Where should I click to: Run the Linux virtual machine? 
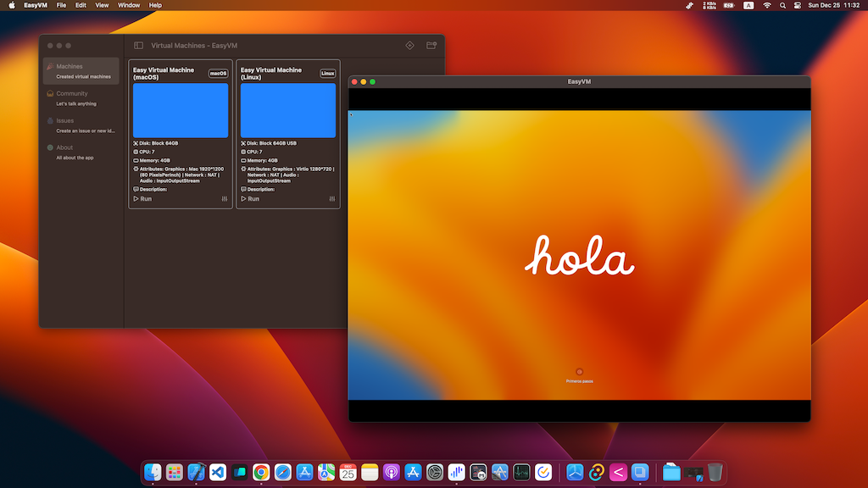250,199
